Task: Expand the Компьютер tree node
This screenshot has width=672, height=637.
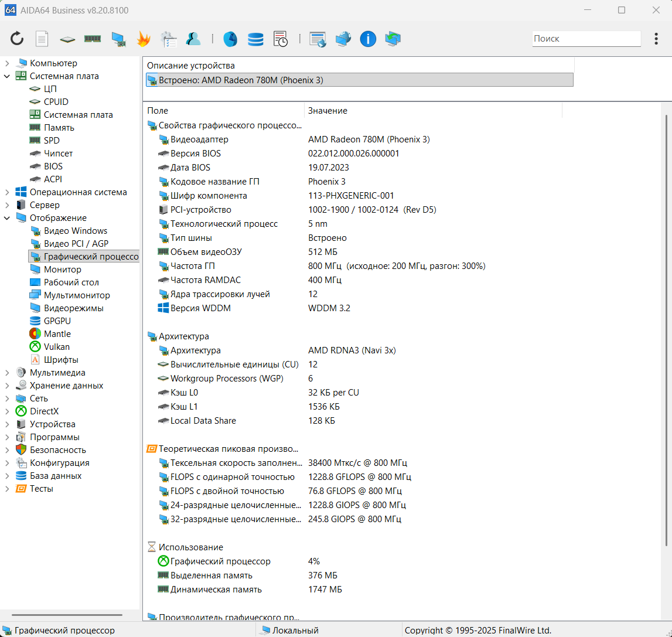Action: coord(7,63)
